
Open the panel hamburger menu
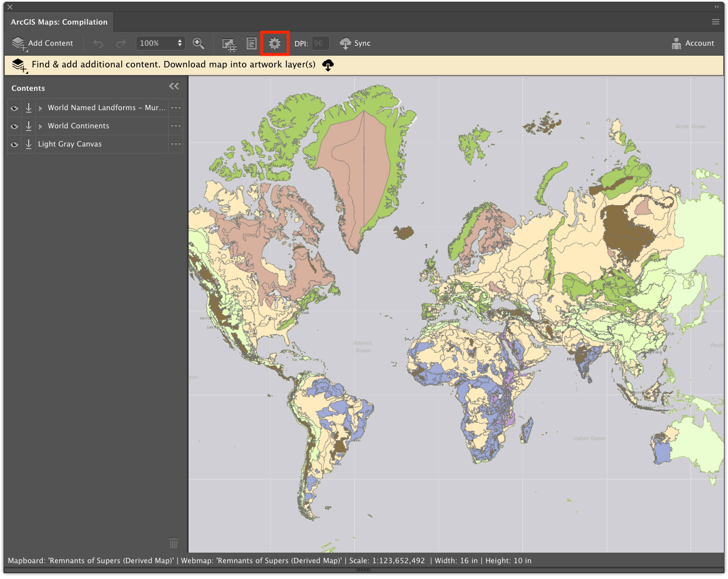click(715, 22)
